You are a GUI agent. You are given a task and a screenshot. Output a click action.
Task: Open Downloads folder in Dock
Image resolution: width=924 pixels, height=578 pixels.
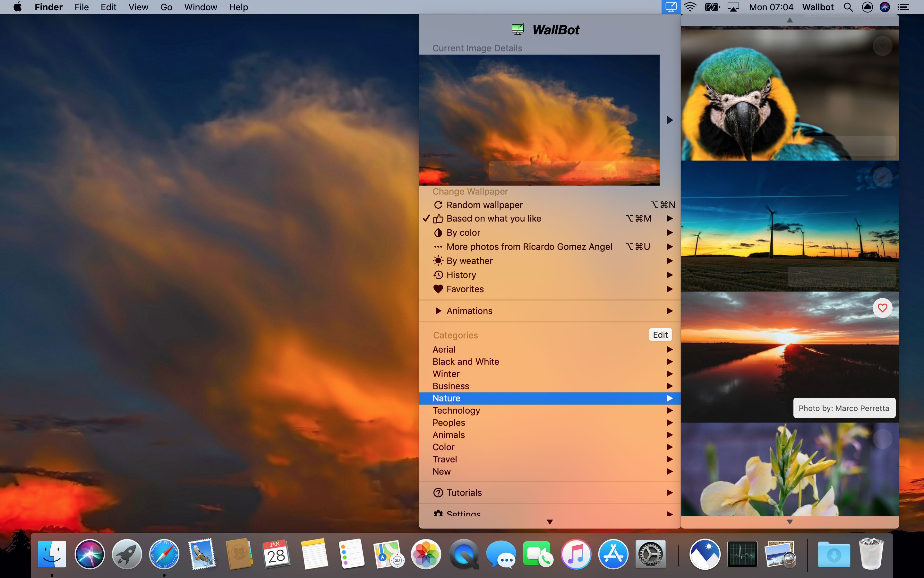click(x=834, y=554)
